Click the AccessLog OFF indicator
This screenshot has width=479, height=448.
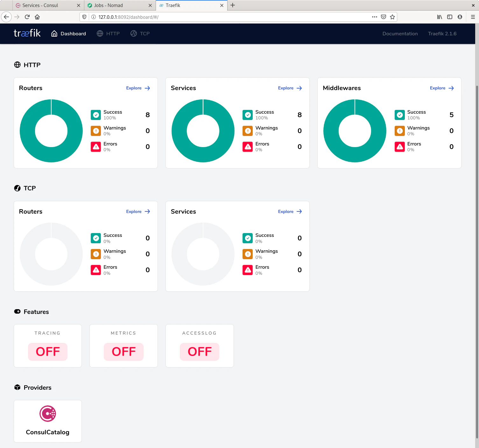click(200, 352)
